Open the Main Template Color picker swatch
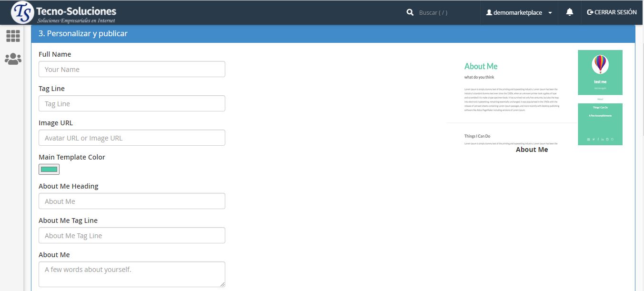The width and height of the screenshot is (644, 291). (49, 170)
